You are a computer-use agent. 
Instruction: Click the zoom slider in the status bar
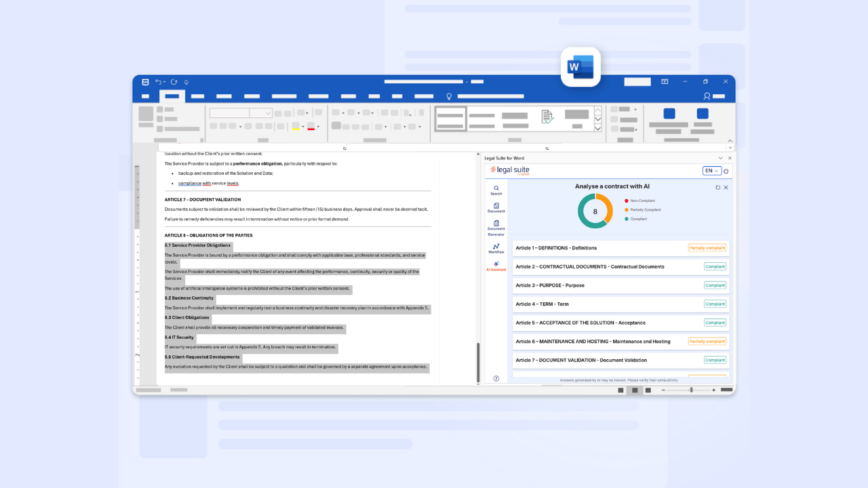point(691,390)
